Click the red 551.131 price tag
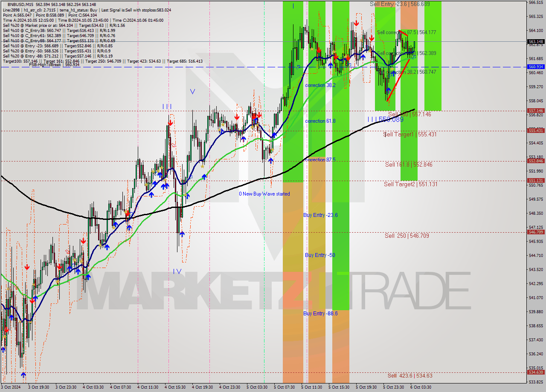The height and width of the screenshot is (392, 546). click(536, 181)
